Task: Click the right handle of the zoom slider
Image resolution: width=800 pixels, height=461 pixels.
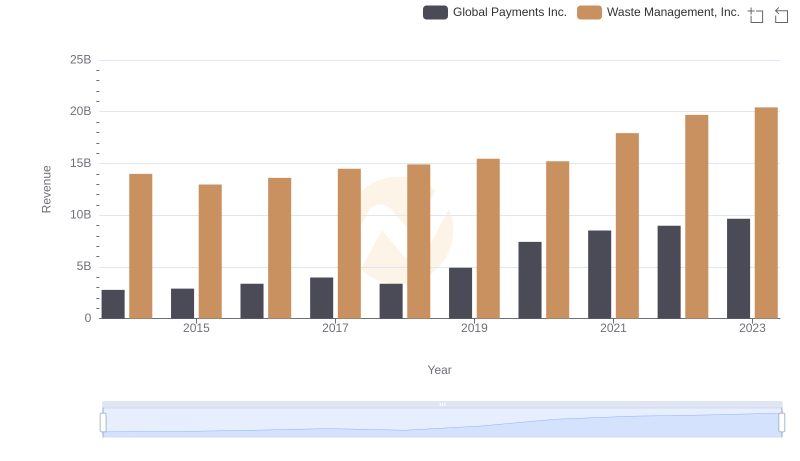Action: pos(781,423)
